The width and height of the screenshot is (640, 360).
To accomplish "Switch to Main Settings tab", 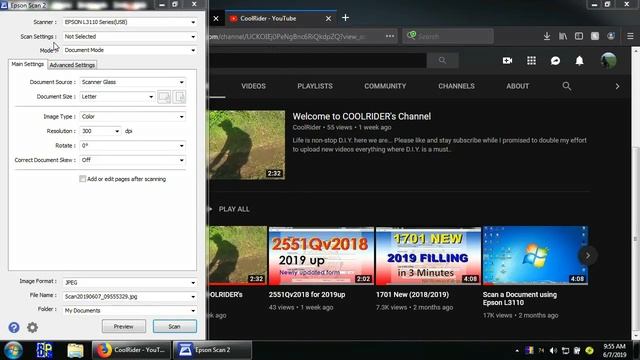I will pos(27,64).
